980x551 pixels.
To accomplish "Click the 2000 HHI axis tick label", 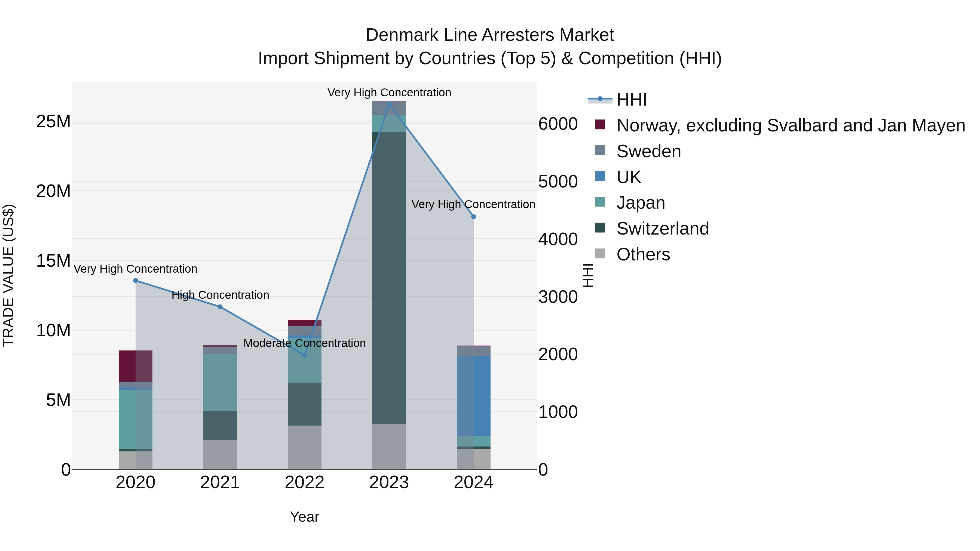I will coord(558,354).
